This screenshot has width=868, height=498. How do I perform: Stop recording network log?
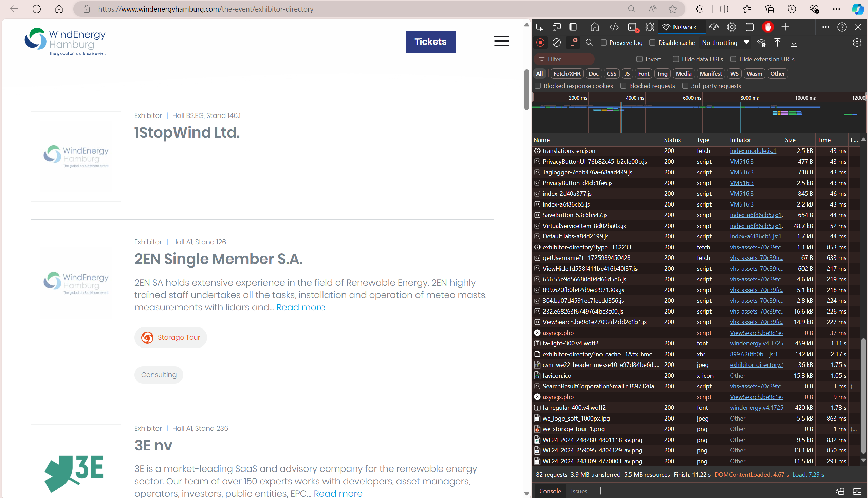coord(540,42)
